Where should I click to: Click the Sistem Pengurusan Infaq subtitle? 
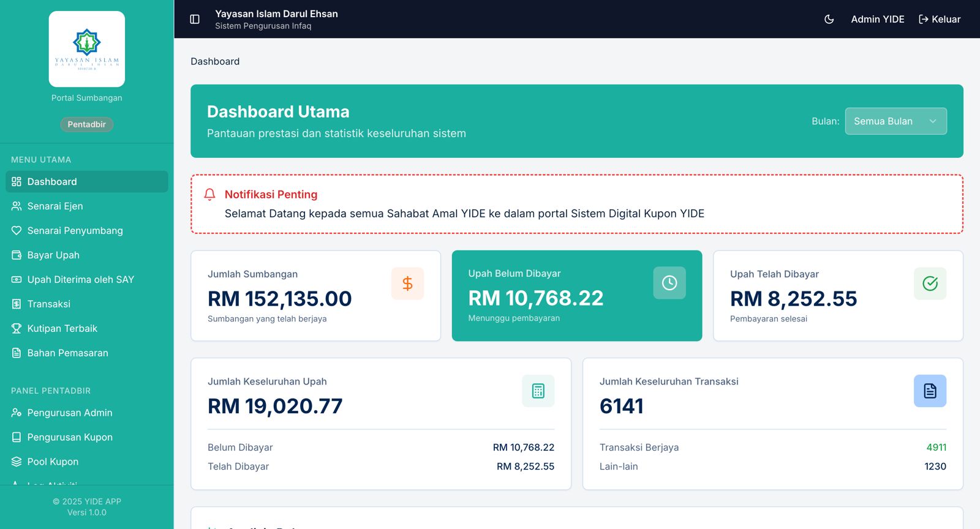(x=263, y=26)
